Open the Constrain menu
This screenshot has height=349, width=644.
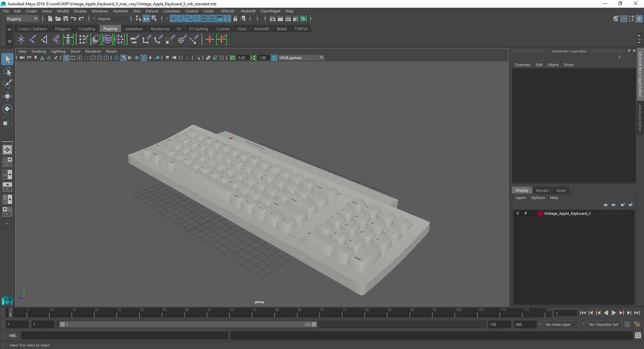point(171,11)
